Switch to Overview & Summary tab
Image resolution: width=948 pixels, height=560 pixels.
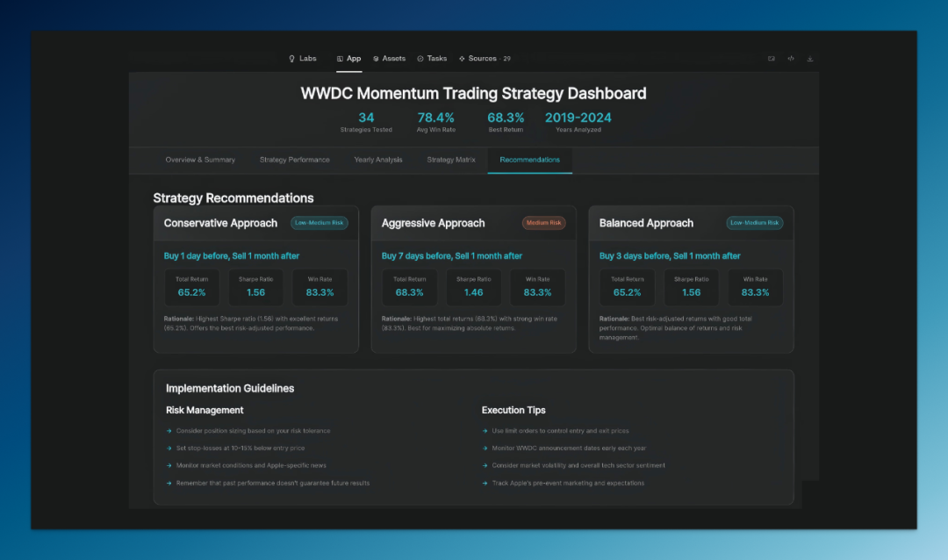point(200,160)
